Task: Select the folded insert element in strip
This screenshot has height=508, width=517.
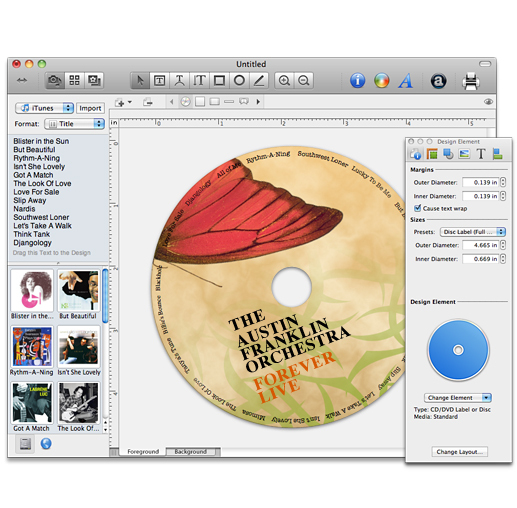Action: 244,101
